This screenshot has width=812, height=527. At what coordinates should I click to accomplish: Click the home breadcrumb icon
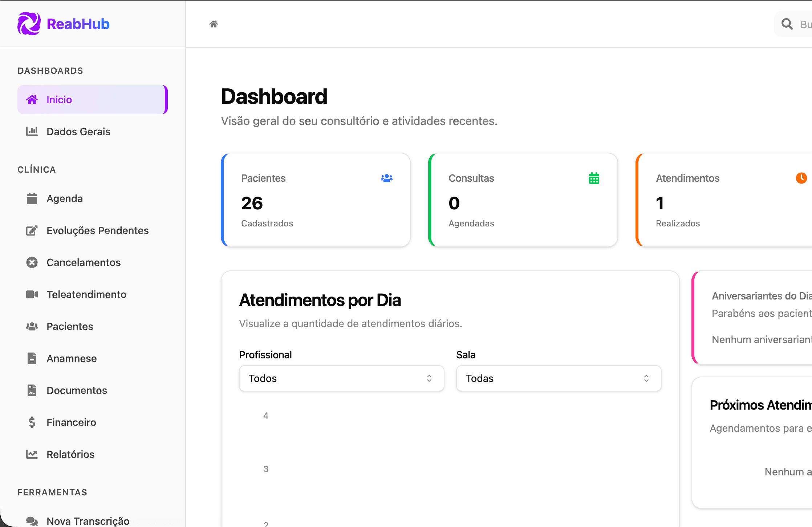(214, 24)
